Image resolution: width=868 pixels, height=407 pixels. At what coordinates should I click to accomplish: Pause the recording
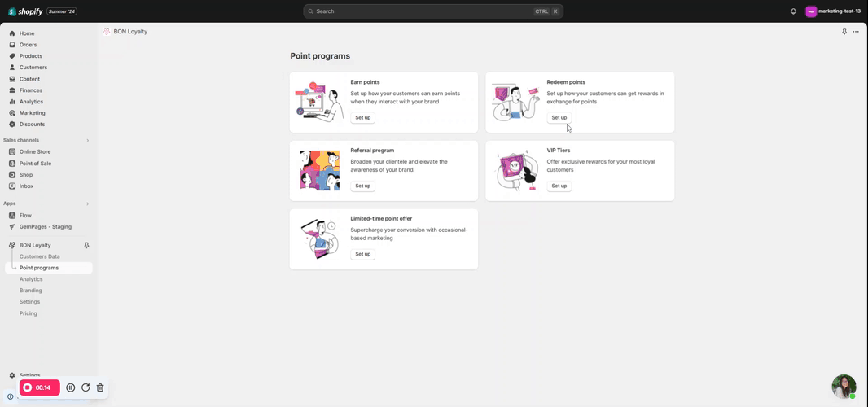[x=71, y=387]
